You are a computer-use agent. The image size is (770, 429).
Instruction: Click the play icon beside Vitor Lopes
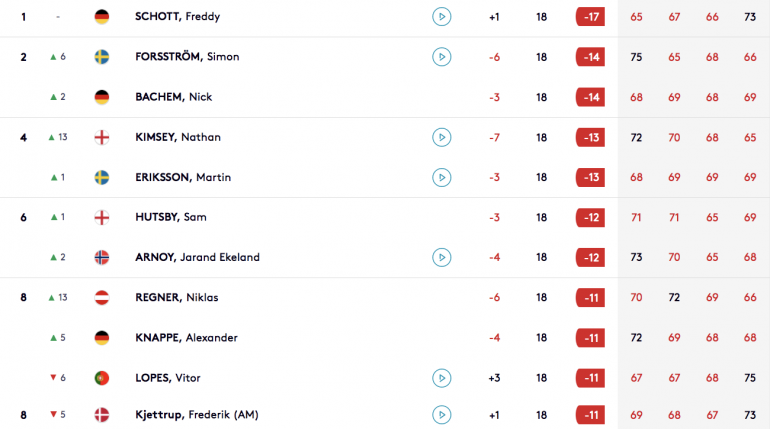(x=441, y=378)
